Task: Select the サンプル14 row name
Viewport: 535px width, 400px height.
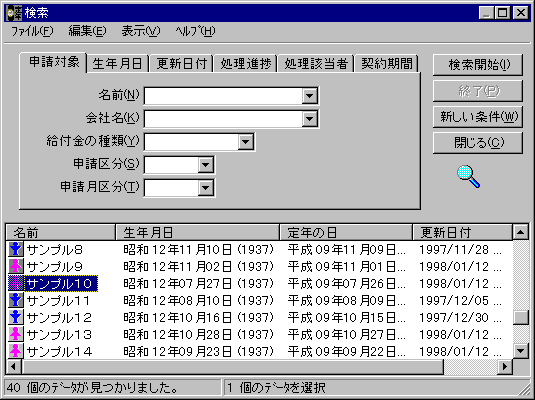Action: (x=59, y=352)
